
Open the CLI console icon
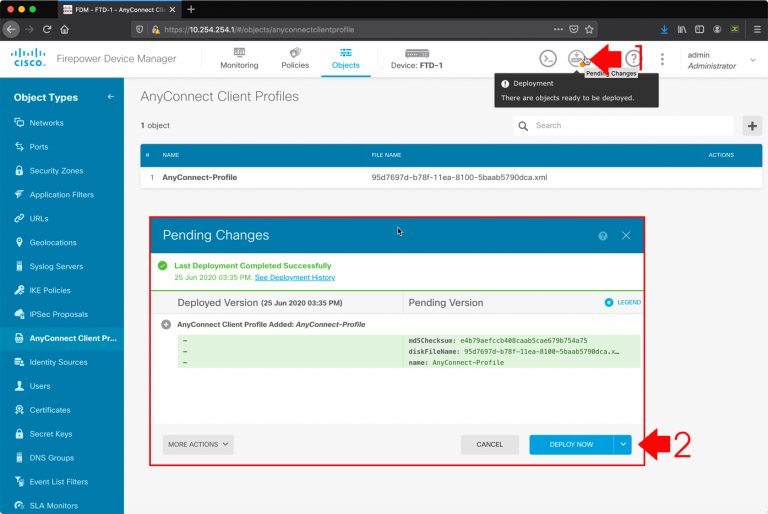point(548,59)
